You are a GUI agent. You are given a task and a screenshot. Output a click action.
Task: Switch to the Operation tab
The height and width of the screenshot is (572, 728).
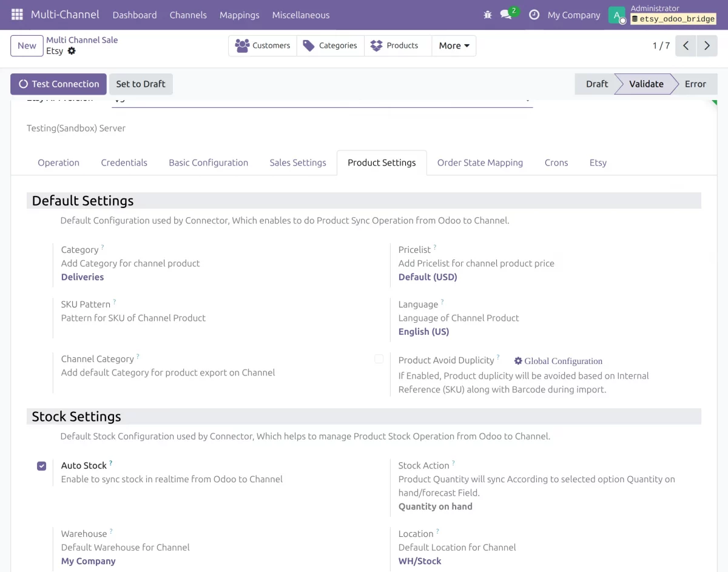[58, 163]
